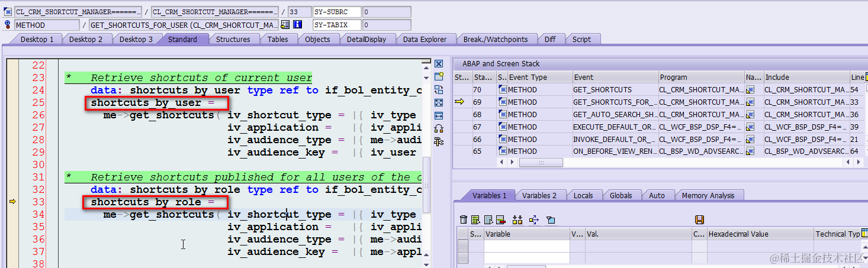Screen dimensions: 868x268
Task: Click the Include column header in stack
Action: (x=806, y=77)
